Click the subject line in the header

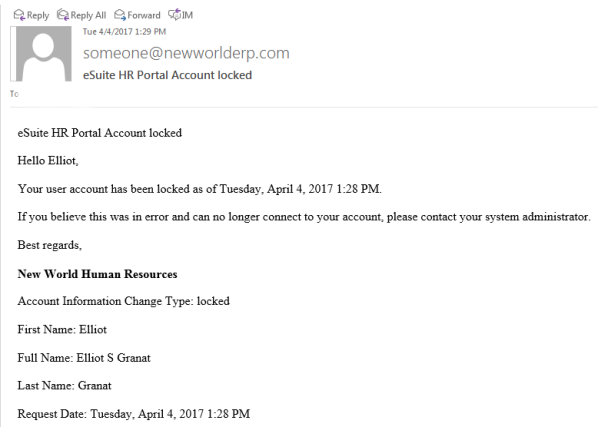(x=167, y=75)
